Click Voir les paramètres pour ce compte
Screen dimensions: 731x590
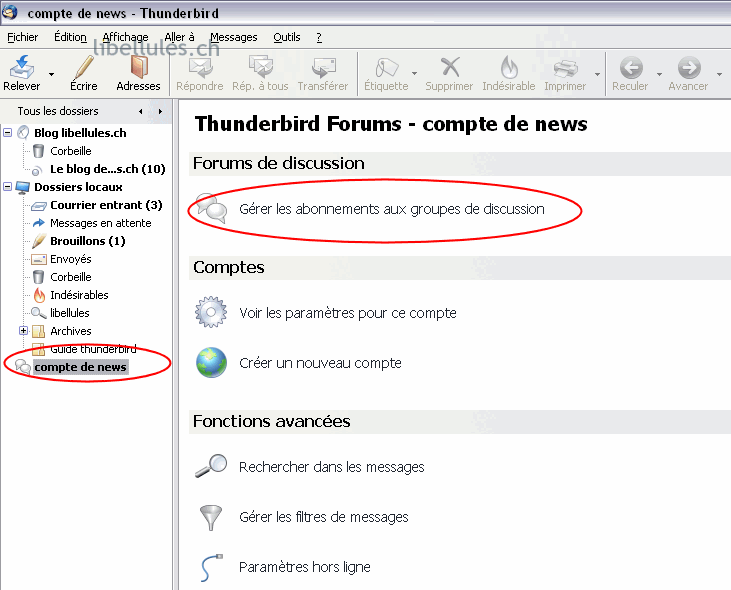pos(348,313)
